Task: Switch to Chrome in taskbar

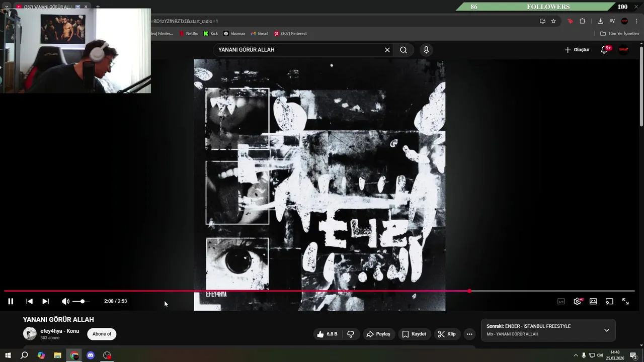Action: [x=74, y=355]
